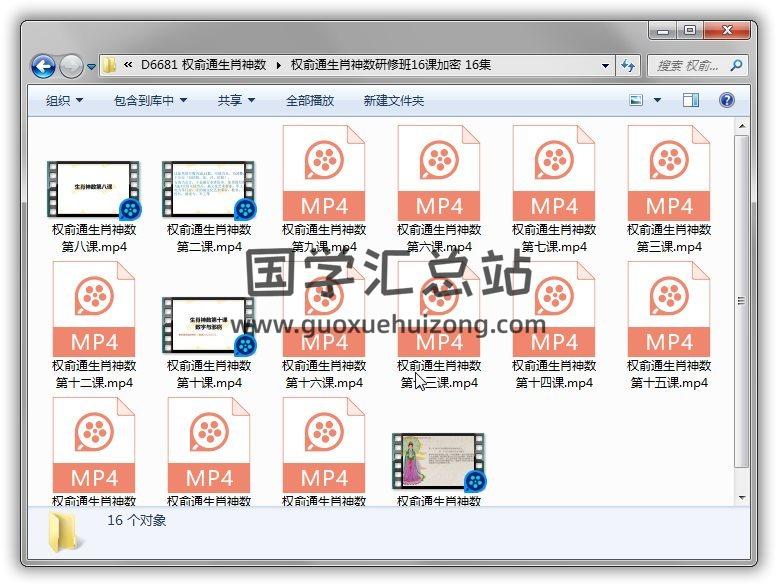Click file name label 第十课.mp4
Screen dimensions: 778x587
tap(209, 374)
